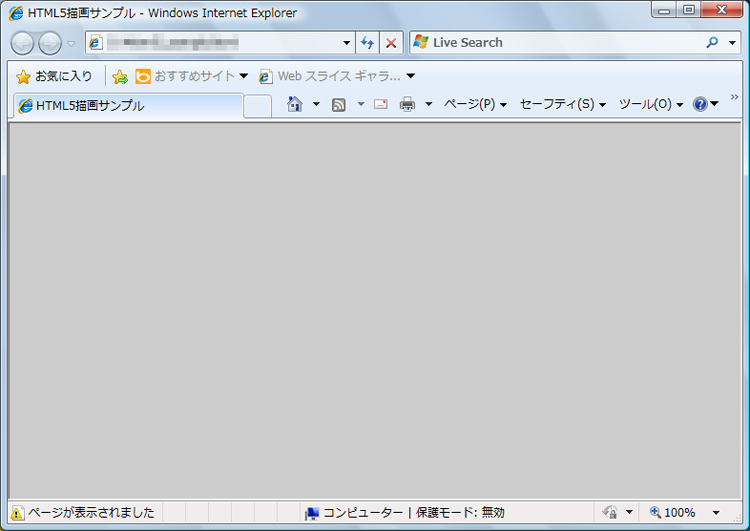Viewport: 750px width, 531px height.
Task: Open a new blank tab
Action: (x=257, y=106)
